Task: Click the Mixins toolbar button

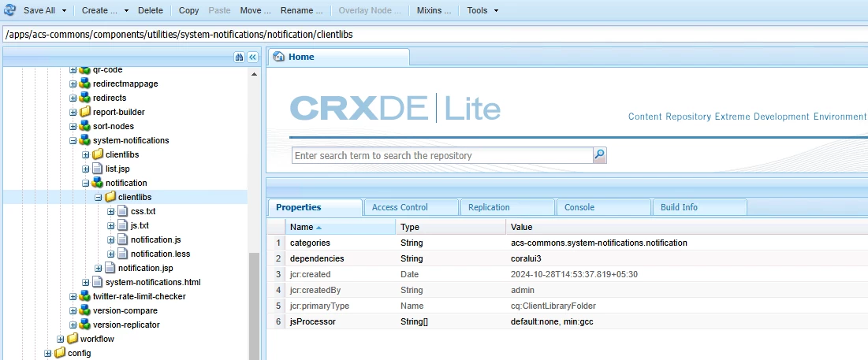Action: pyautogui.click(x=434, y=10)
